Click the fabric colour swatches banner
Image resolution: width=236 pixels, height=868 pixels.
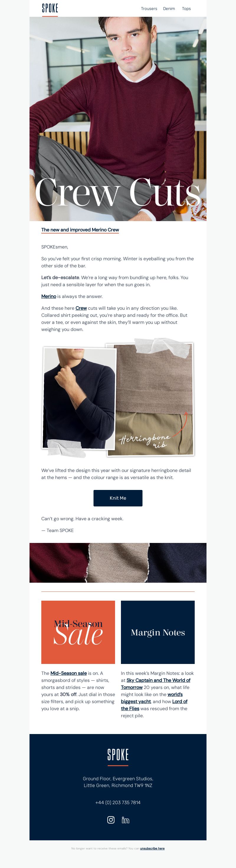(118, 562)
